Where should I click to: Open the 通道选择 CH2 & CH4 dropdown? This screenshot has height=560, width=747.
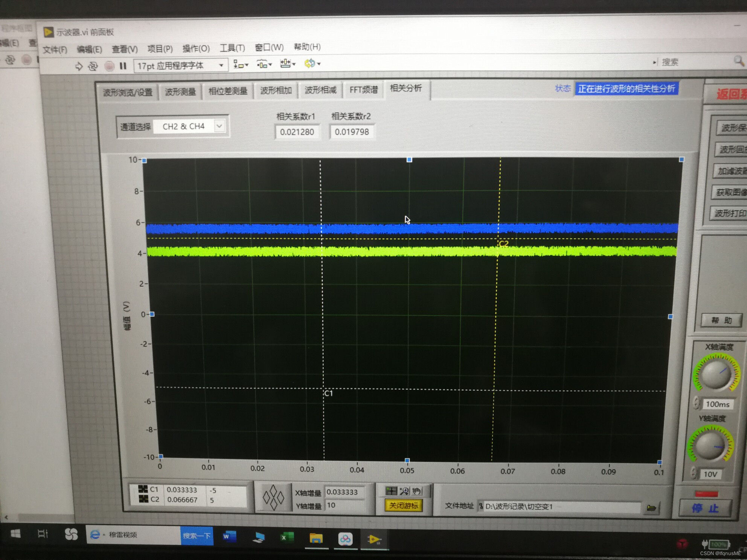click(219, 126)
